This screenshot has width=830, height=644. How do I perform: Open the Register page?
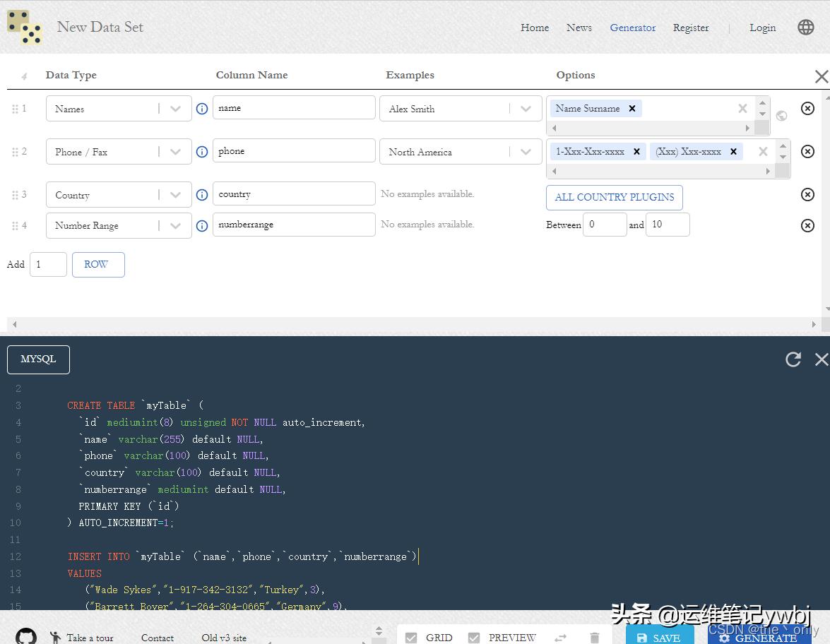(690, 28)
